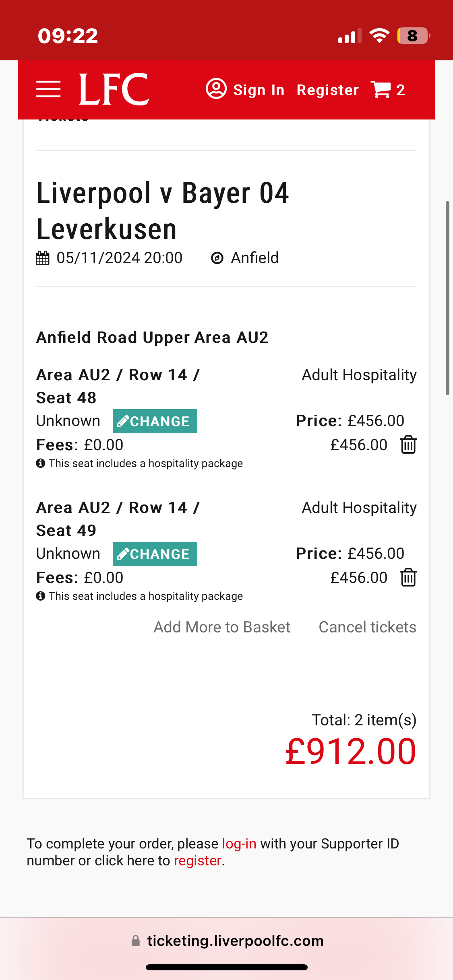
Task: Tap the LFC logo
Action: (114, 89)
